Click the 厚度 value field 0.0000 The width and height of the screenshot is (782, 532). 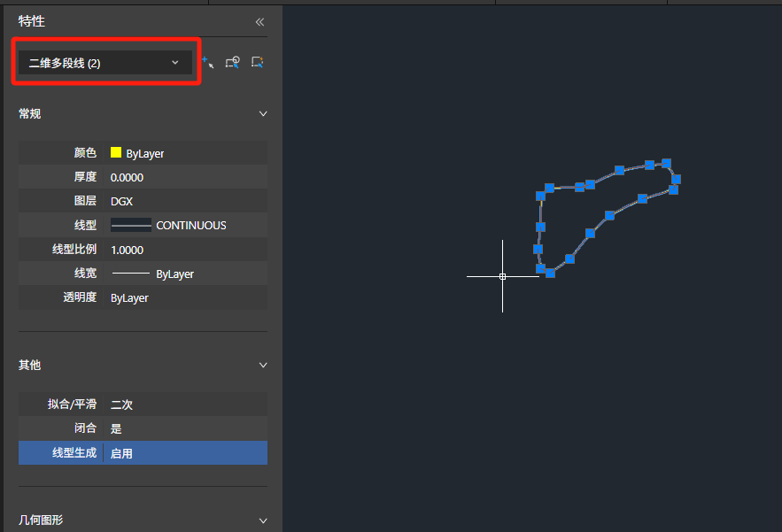pyautogui.click(x=185, y=177)
